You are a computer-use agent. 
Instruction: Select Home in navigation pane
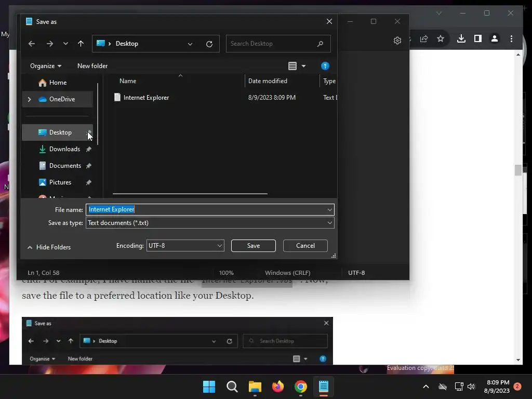coord(57,83)
